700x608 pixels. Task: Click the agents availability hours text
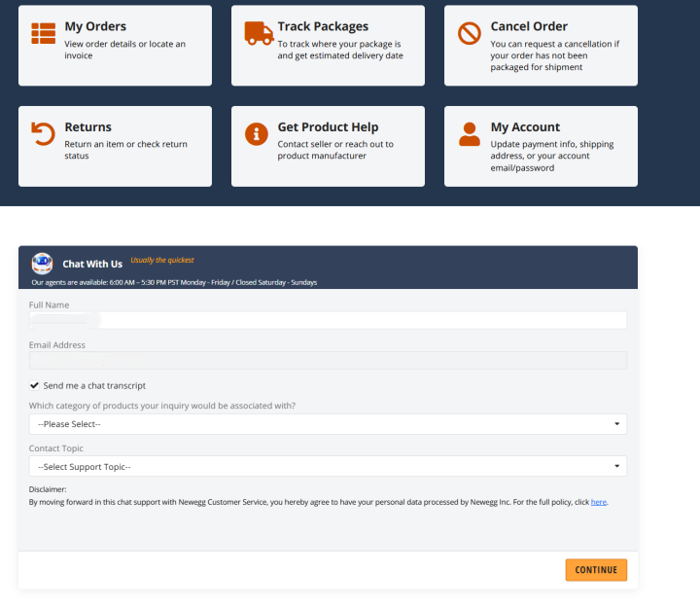click(x=174, y=282)
